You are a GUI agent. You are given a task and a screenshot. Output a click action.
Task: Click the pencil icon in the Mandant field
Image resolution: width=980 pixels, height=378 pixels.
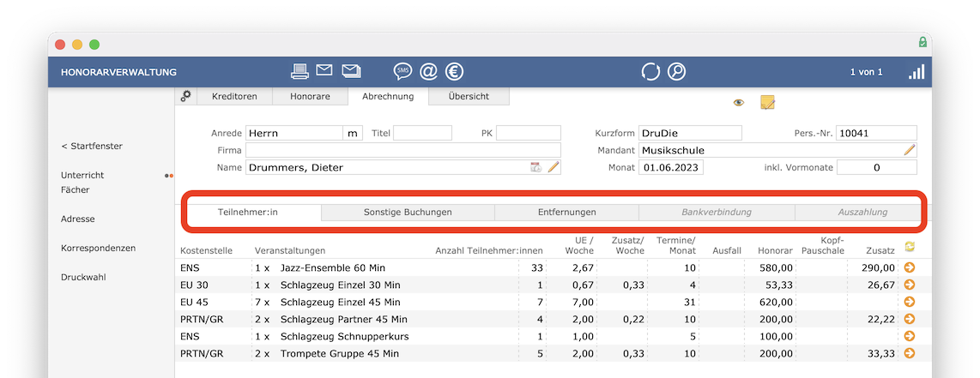coord(910,150)
